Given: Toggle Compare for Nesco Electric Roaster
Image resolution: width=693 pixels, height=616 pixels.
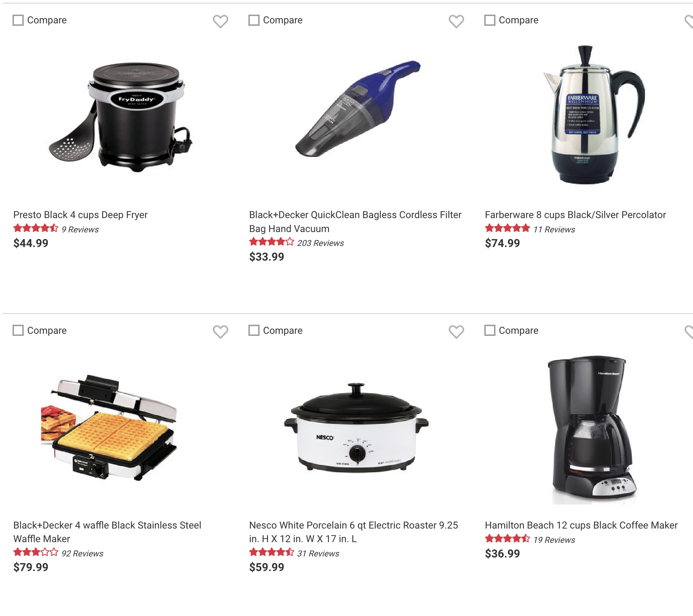Looking at the screenshot, I should point(254,330).
